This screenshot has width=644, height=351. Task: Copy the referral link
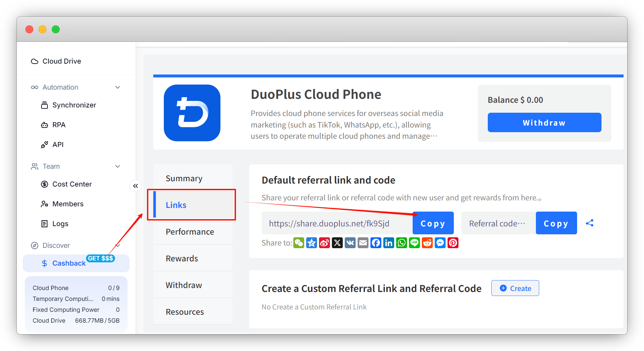433,223
